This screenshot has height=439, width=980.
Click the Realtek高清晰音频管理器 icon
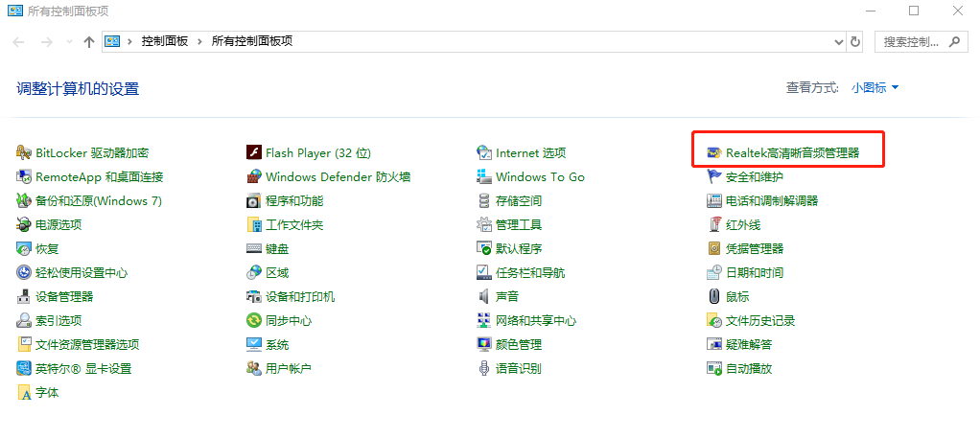pyautogui.click(x=713, y=153)
